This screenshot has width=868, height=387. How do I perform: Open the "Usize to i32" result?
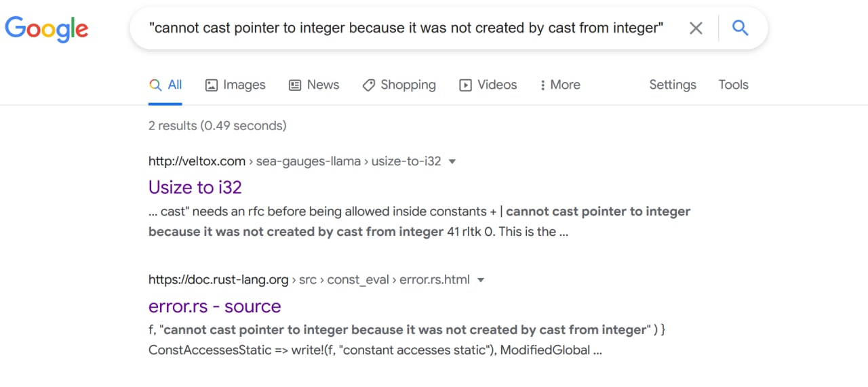195,187
